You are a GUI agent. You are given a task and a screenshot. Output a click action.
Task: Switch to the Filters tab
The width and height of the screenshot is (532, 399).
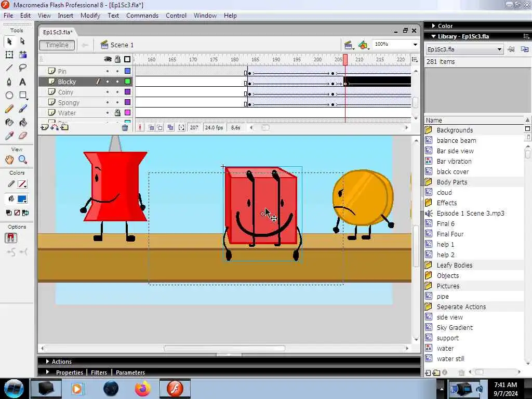99,372
